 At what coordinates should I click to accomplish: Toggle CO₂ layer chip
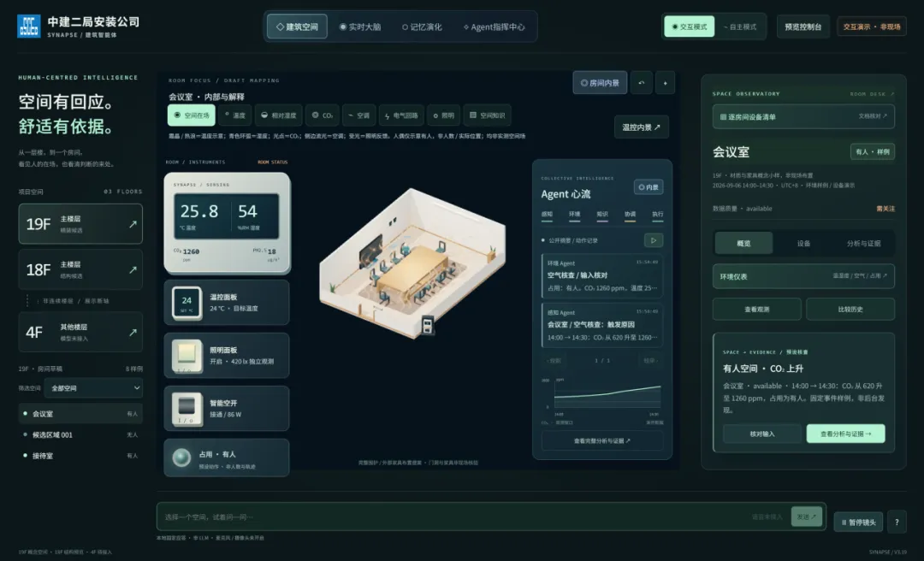pos(323,115)
